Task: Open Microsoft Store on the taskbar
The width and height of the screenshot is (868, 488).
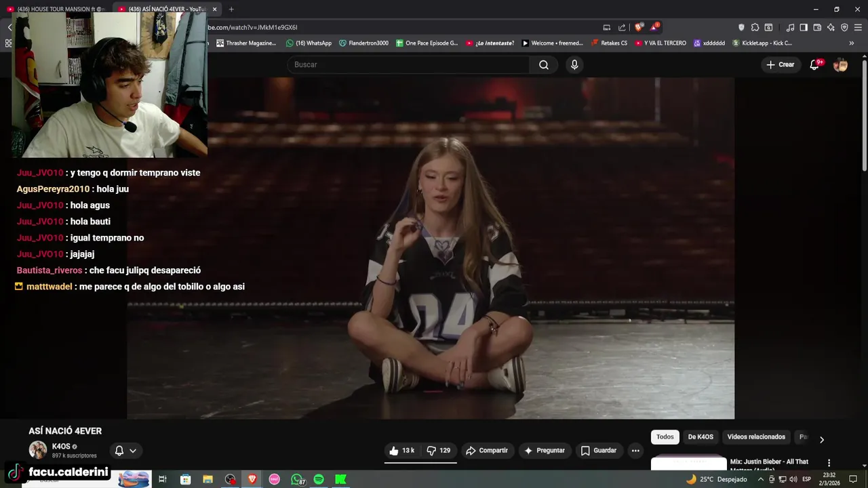Action: pos(185,479)
